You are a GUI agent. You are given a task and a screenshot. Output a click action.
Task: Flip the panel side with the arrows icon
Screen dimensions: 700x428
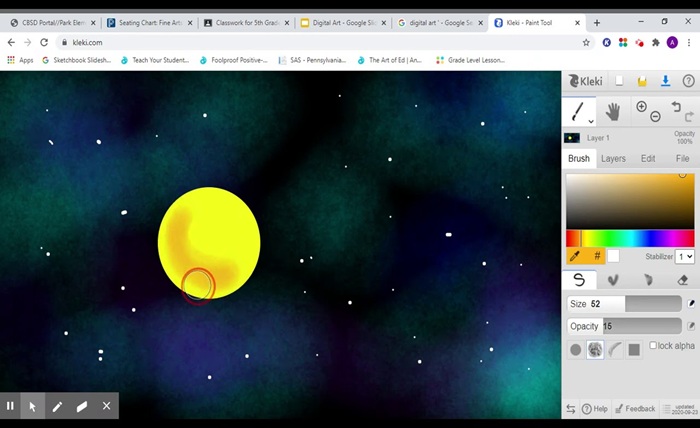[571, 409]
